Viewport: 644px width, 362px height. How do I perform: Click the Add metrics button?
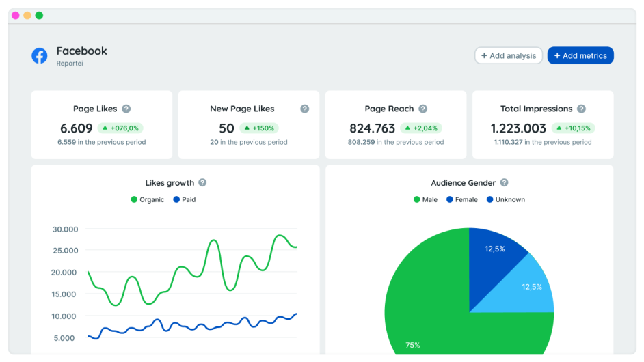click(x=580, y=56)
